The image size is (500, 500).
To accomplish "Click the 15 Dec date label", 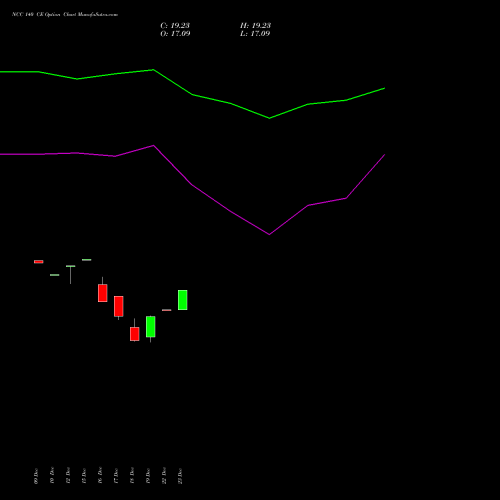I will coord(84,476).
